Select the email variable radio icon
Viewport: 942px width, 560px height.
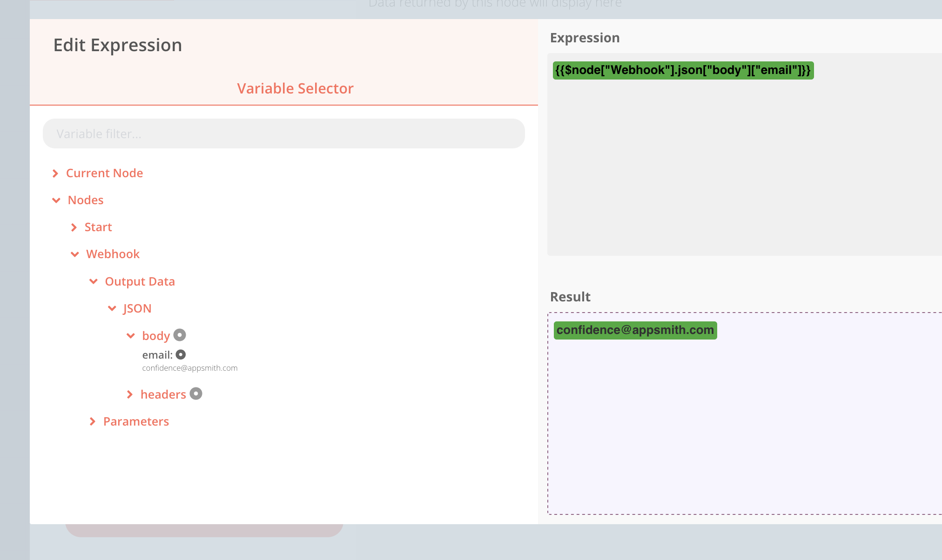(181, 354)
